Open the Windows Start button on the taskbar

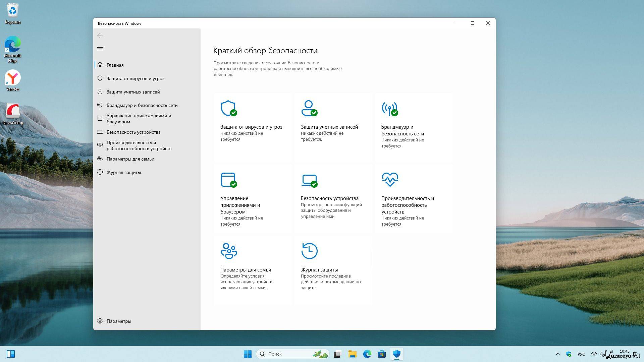248,354
